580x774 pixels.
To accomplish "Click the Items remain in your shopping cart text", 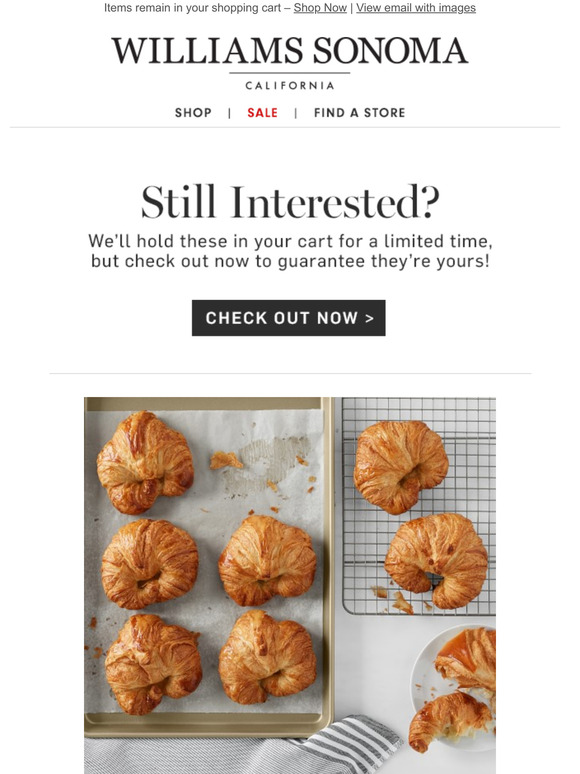I will click(193, 8).
